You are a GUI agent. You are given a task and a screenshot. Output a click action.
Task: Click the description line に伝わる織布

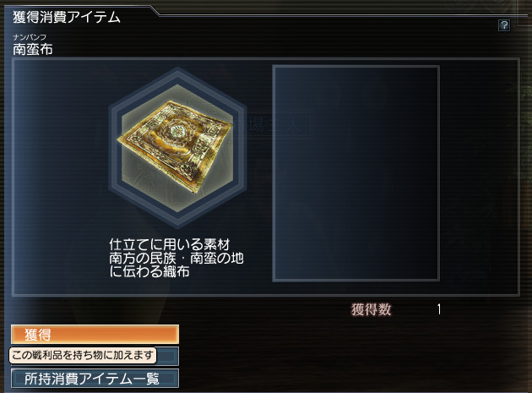coord(149,271)
